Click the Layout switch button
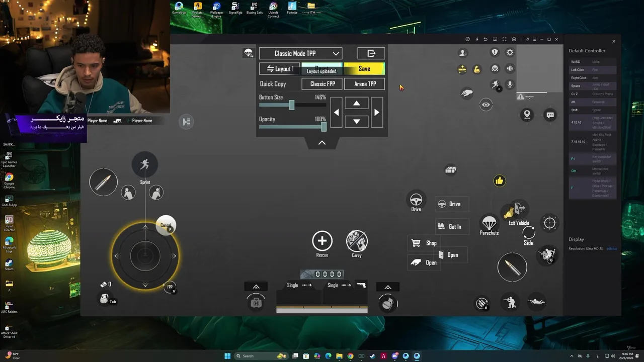This screenshot has height=362, width=644. click(x=280, y=69)
